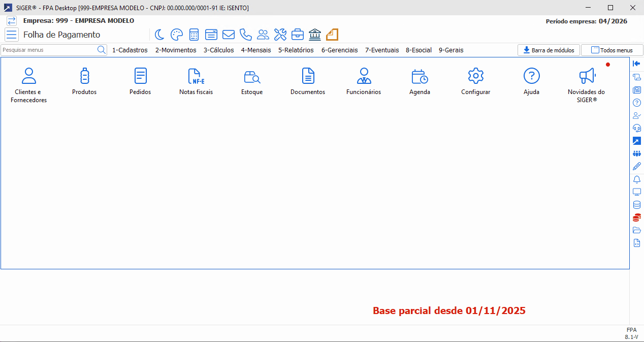This screenshot has width=644, height=342.
Task: Click the search magnifier in menu search
Action: 101,50
